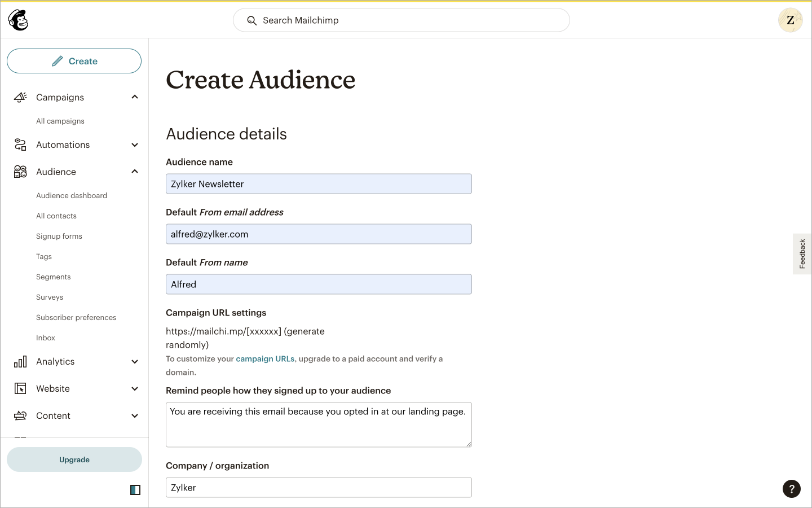This screenshot has width=812, height=508.
Task: Go to All contacts
Action: pyautogui.click(x=56, y=216)
